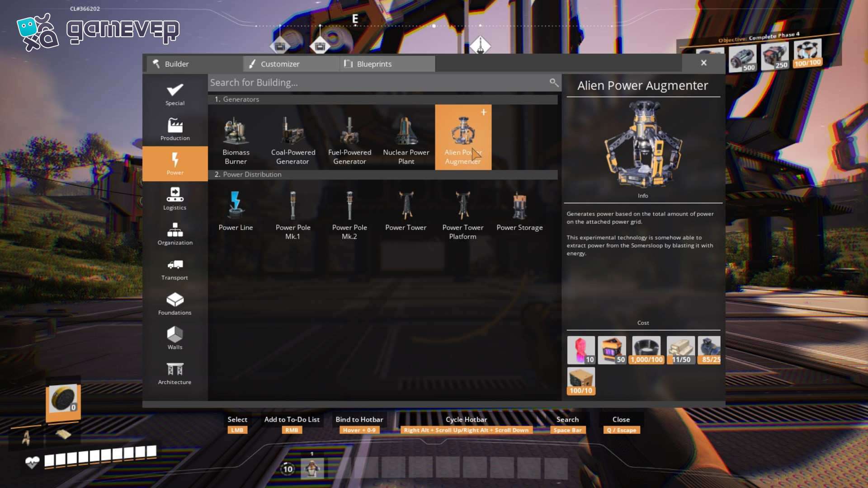Open the Architecture category
This screenshot has height=488, width=868.
pyautogui.click(x=175, y=373)
